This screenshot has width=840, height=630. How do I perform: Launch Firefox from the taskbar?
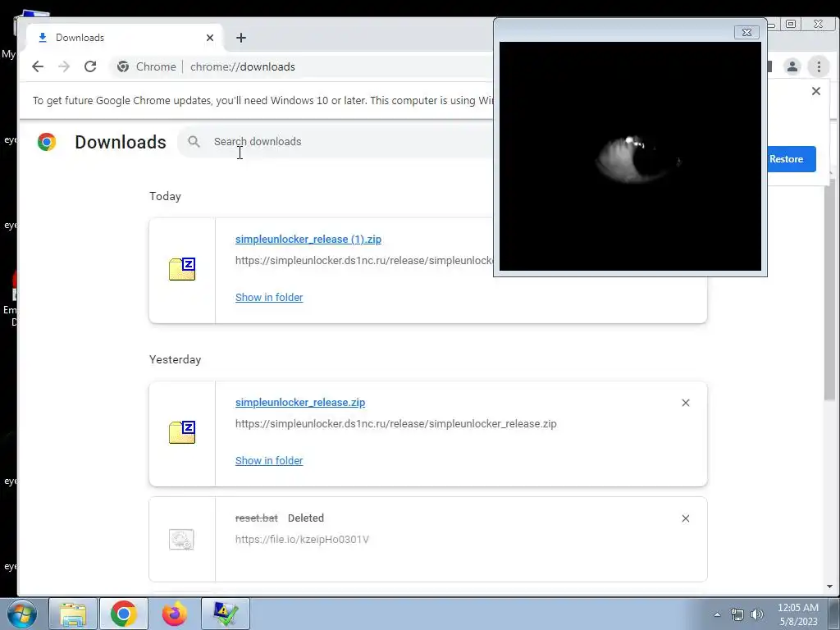175,614
